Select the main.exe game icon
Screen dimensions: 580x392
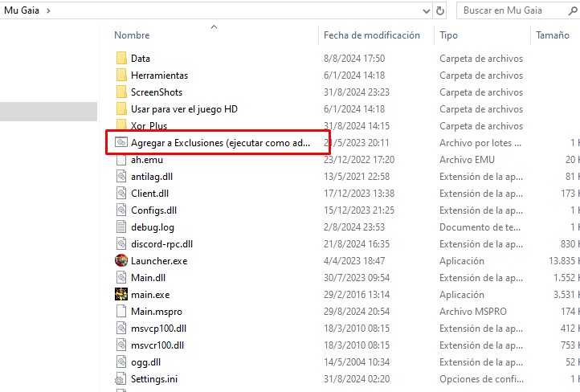[121, 295]
